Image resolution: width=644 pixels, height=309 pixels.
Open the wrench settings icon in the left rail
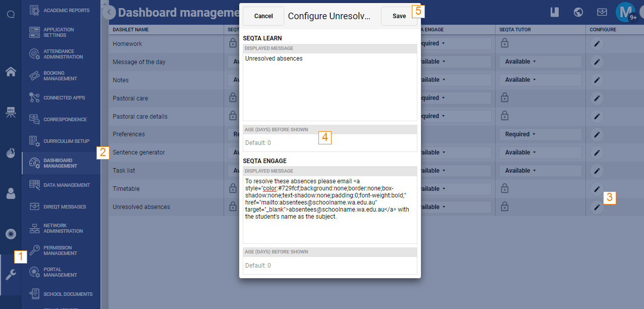point(11,275)
